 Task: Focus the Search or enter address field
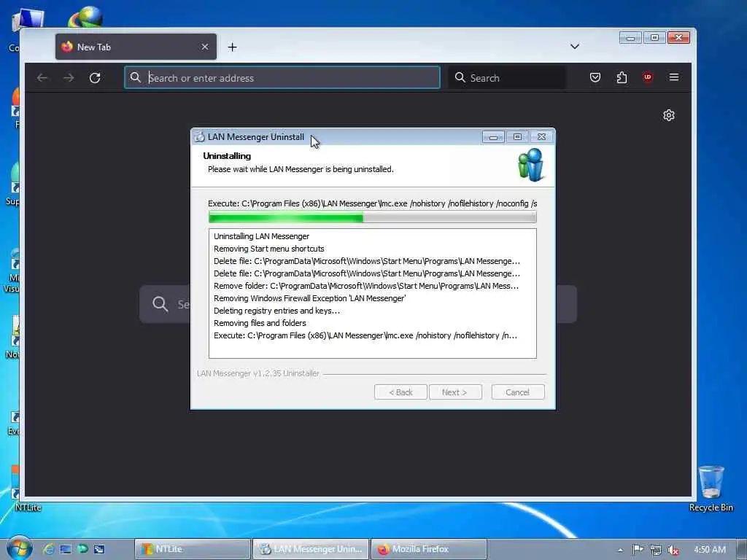pos(282,77)
